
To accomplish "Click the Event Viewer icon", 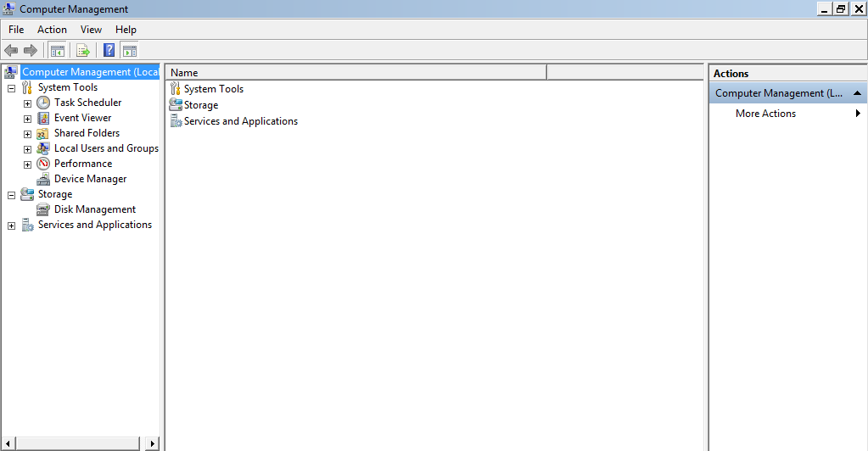I will (x=43, y=118).
